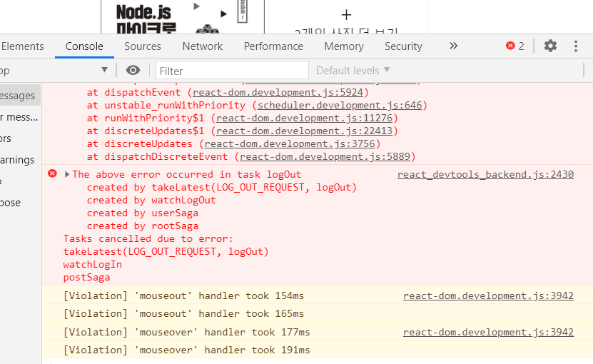The width and height of the screenshot is (593, 364).
Task: Open the DevTools three-dot menu
Action: pos(576,46)
